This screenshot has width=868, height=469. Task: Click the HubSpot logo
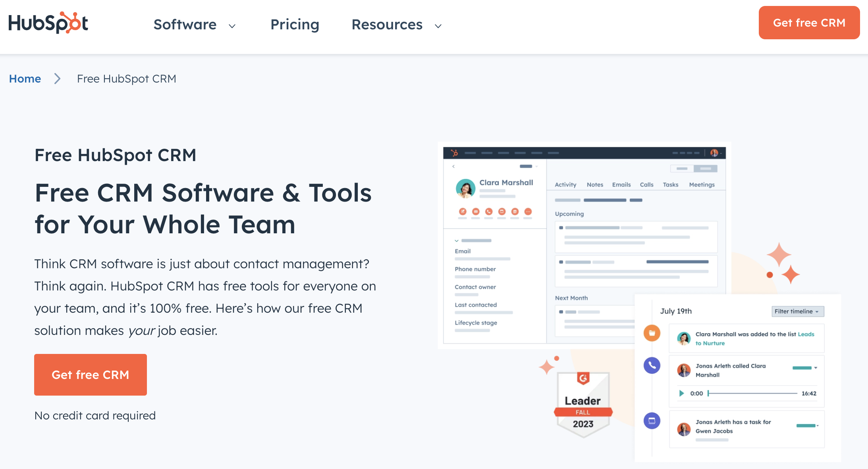pyautogui.click(x=48, y=23)
